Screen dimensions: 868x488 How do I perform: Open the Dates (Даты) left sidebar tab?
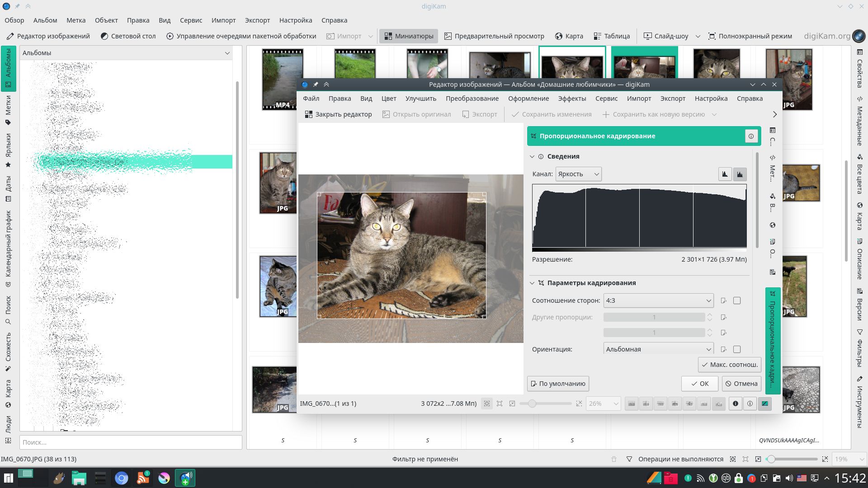tap(8, 189)
